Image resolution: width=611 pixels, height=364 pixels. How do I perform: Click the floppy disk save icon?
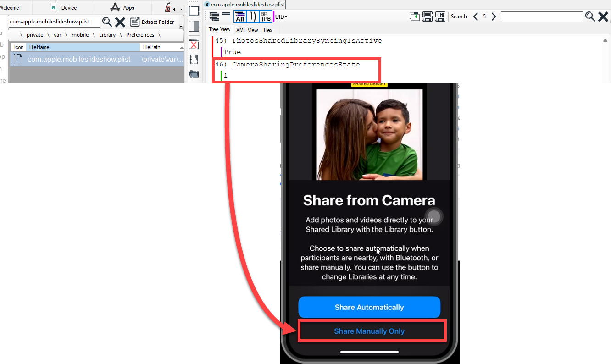[x=428, y=17]
